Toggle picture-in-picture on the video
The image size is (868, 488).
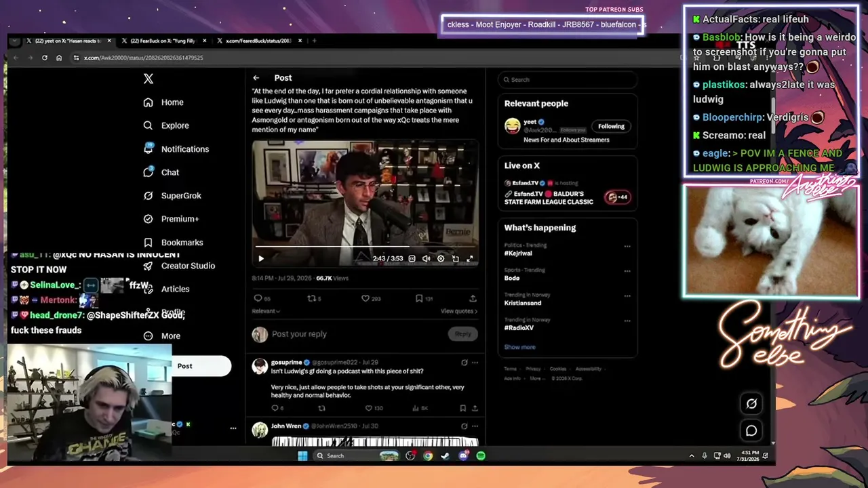click(455, 258)
